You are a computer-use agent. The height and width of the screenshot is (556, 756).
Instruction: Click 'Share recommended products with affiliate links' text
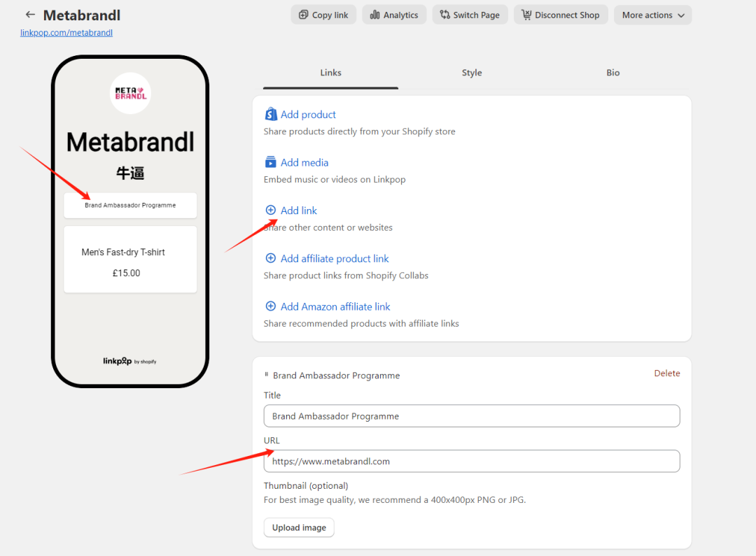coord(361,324)
